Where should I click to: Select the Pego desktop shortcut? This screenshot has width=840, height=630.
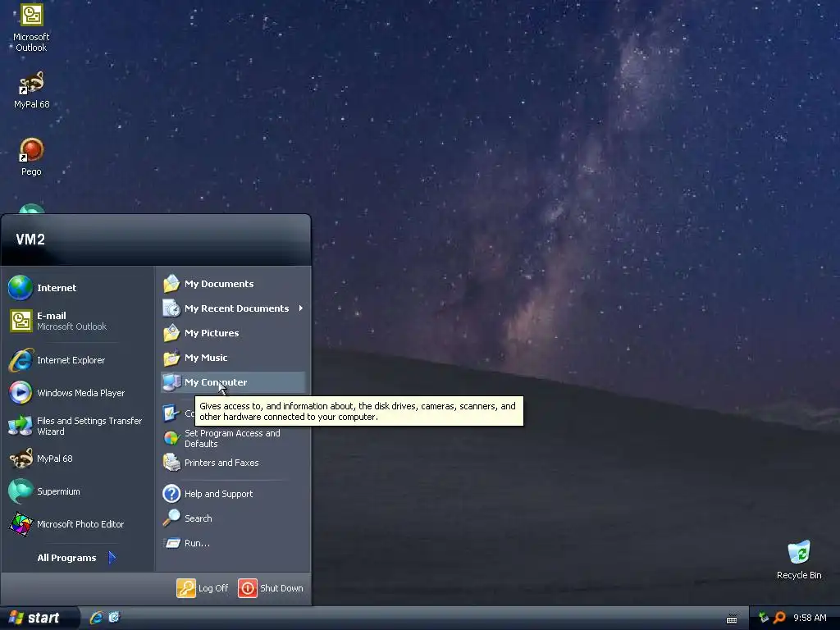31,157
